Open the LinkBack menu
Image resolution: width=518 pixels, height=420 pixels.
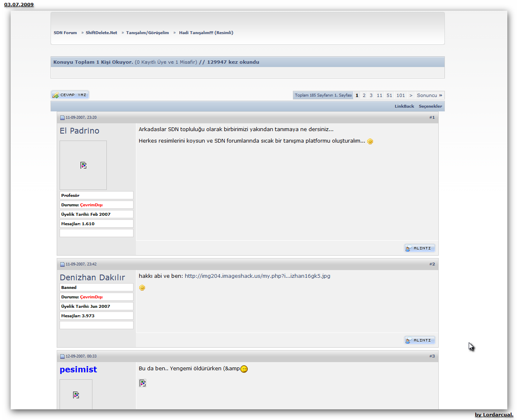[x=404, y=106]
